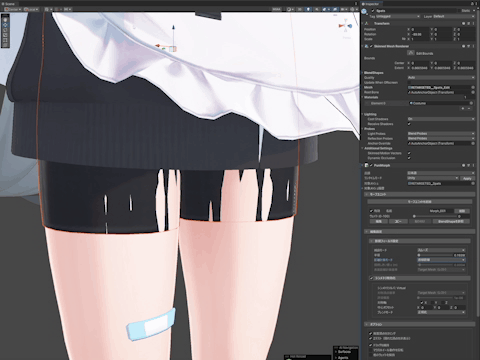Toggle Skinned Mesh Renderer enabled checkbox
The height and width of the screenshot is (360, 480).
[x=371, y=46]
